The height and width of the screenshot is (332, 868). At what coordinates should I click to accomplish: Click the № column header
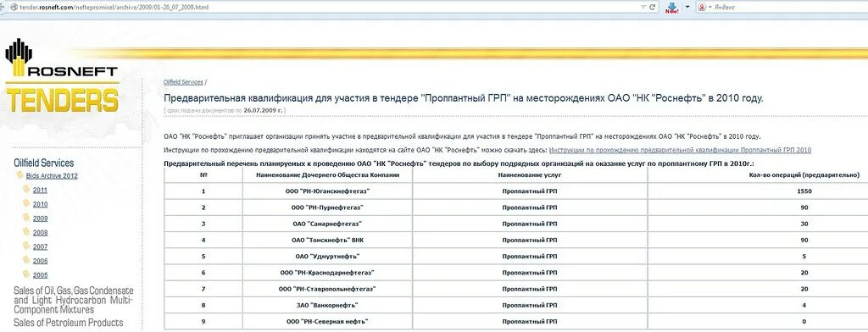click(x=203, y=174)
